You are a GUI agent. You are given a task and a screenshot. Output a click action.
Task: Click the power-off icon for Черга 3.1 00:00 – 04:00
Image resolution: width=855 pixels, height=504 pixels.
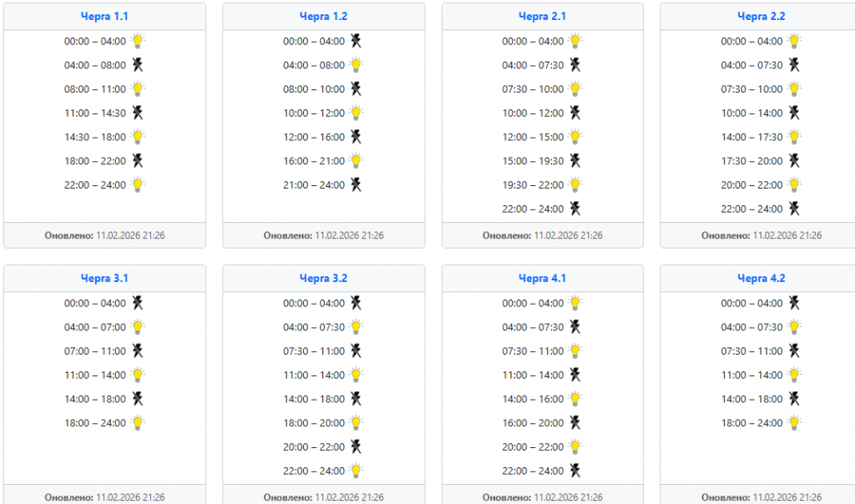coord(138,303)
